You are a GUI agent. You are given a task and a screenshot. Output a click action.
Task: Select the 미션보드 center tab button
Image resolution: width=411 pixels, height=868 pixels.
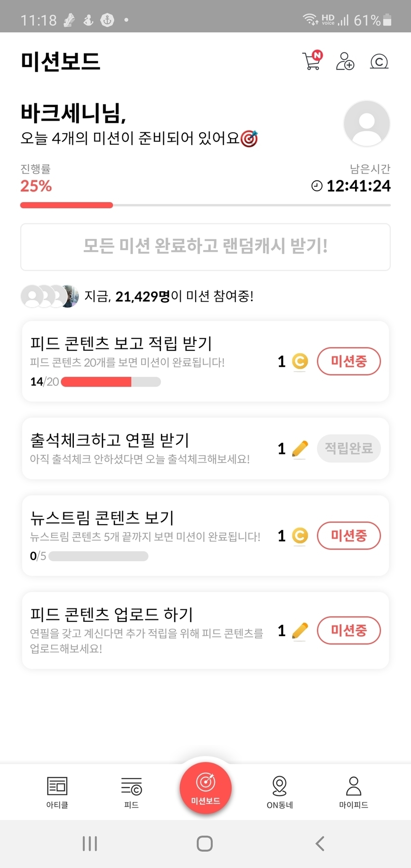tap(205, 788)
